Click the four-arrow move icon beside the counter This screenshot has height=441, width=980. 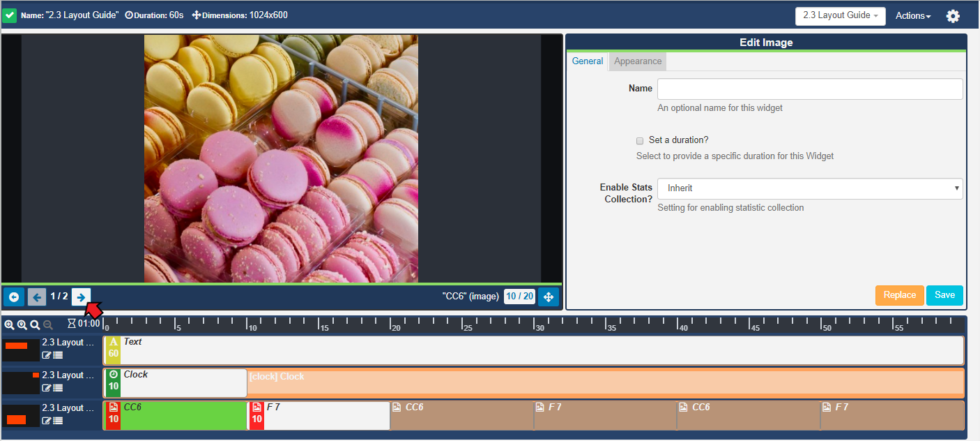click(x=549, y=297)
